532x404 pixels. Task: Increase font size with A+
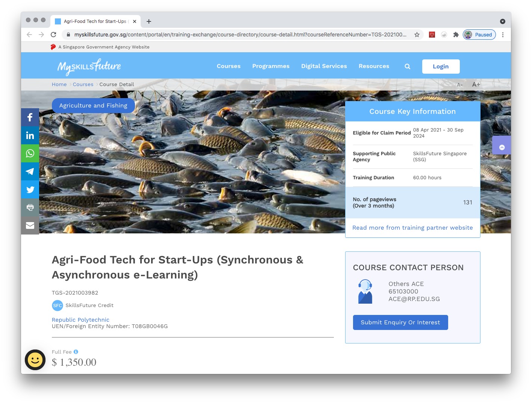tap(476, 85)
